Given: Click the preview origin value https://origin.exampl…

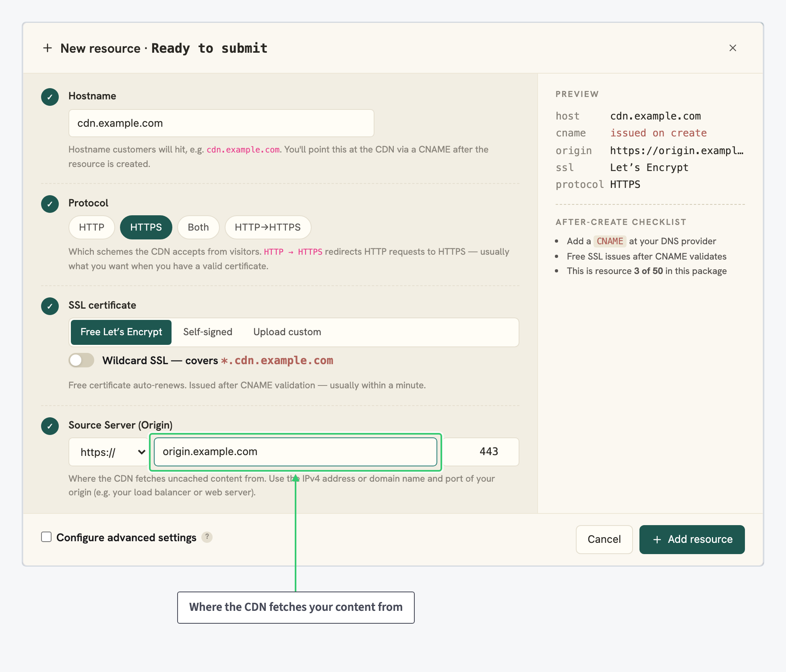Looking at the screenshot, I should coord(677,150).
